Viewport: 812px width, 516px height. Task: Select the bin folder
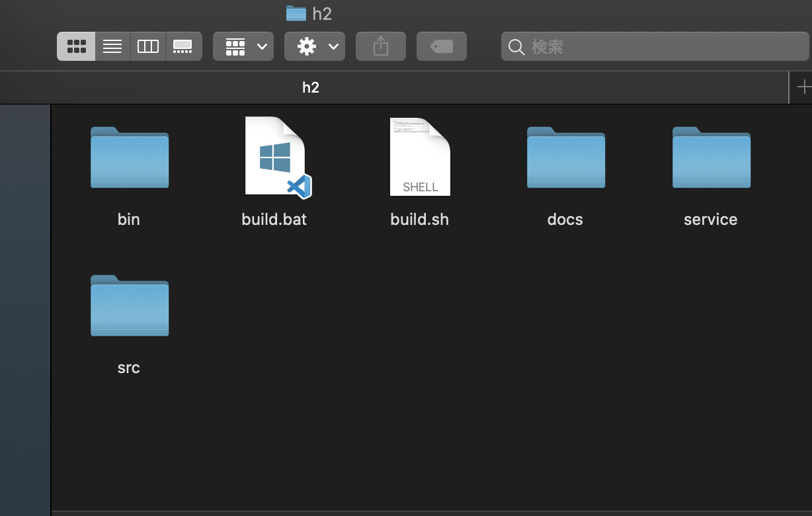(x=129, y=158)
